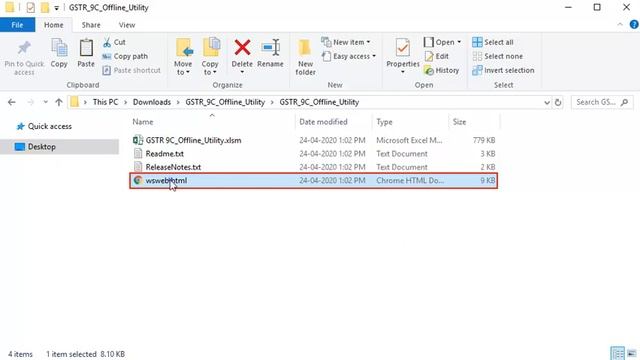
Task: Expand the Open dropdown arrow
Action: pos(459,42)
